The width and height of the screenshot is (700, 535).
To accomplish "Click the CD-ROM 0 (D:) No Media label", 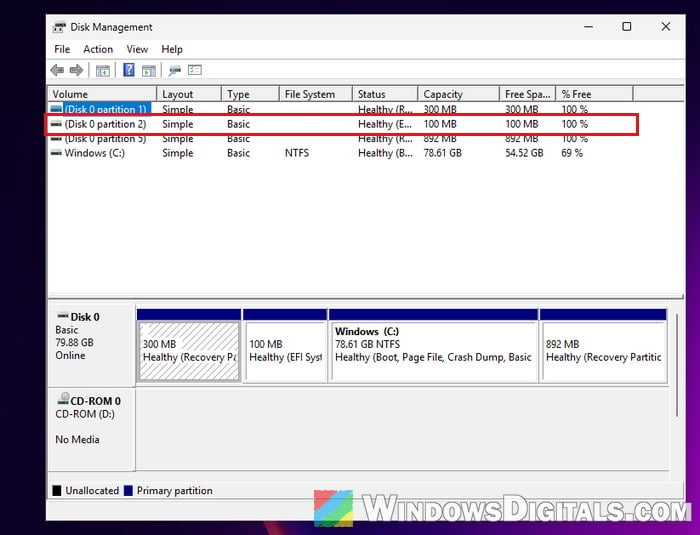I will (91, 429).
